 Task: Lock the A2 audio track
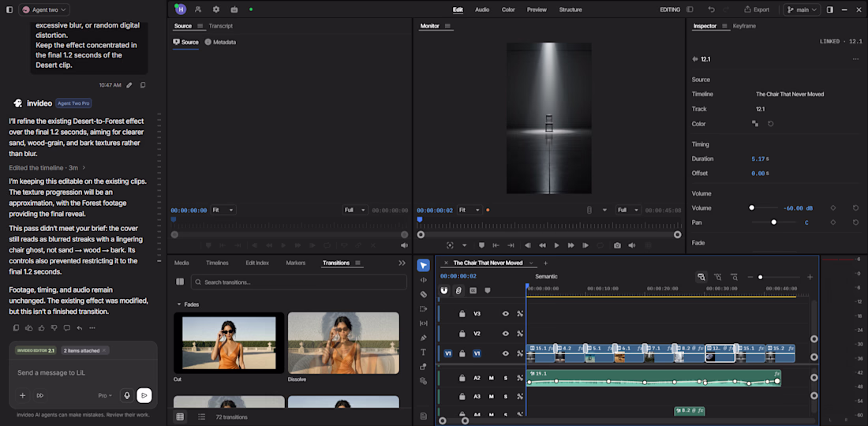click(x=462, y=378)
